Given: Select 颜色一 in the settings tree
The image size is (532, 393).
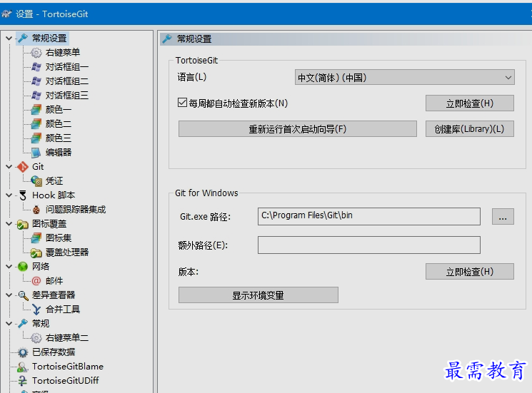Looking at the screenshot, I should 59,109.
